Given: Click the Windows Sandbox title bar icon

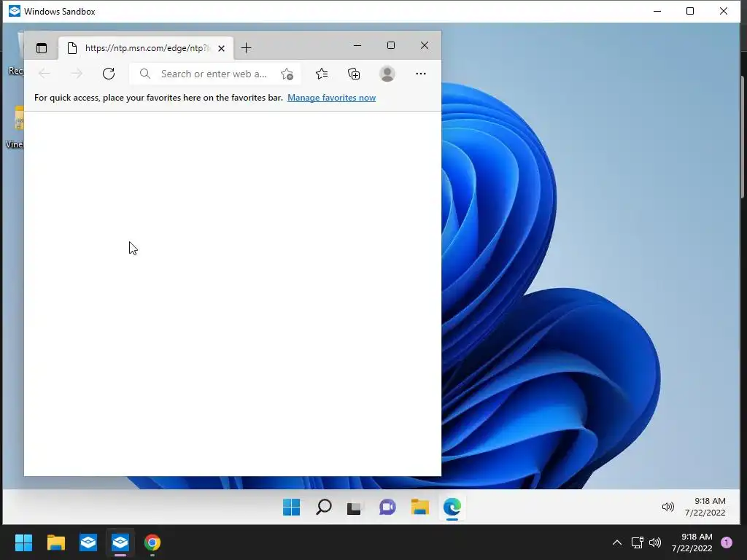Looking at the screenshot, I should 15,11.
